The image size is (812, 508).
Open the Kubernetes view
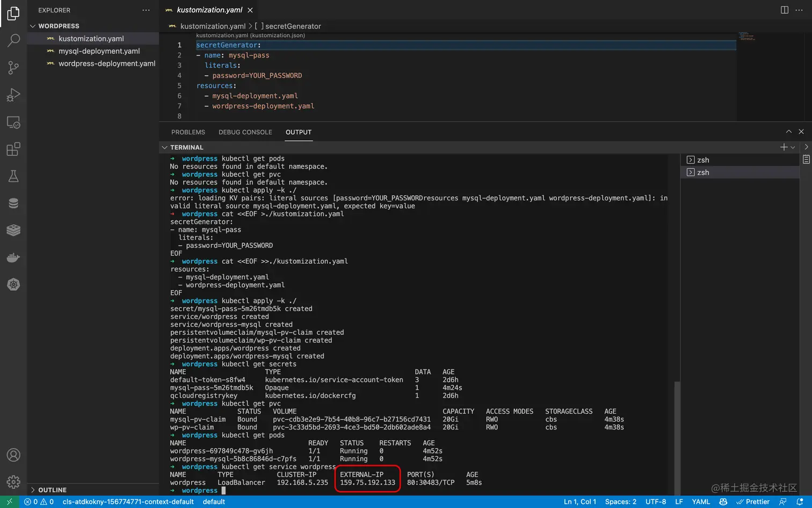[13, 284]
